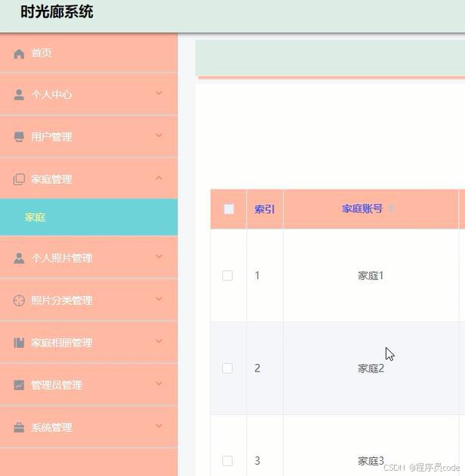Open the 管理员管理 menu label
Viewport: 465px width, 476px height.
click(57, 385)
